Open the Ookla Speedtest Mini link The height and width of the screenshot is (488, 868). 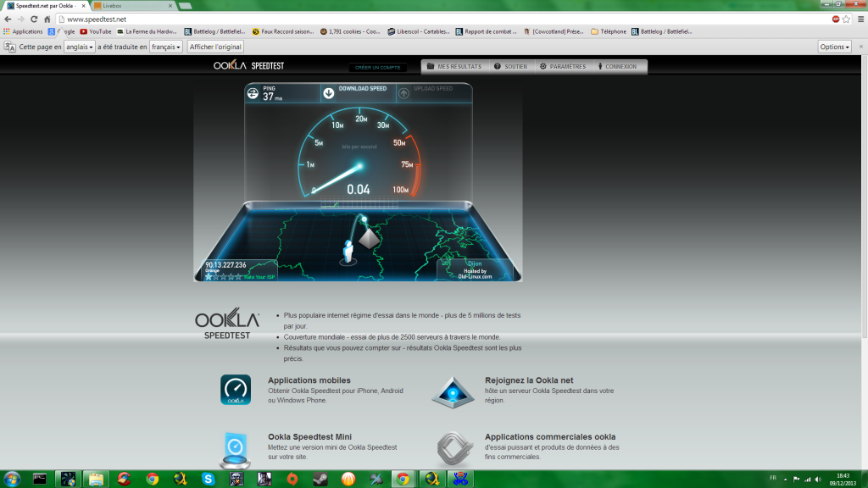(x=309, y=436)
